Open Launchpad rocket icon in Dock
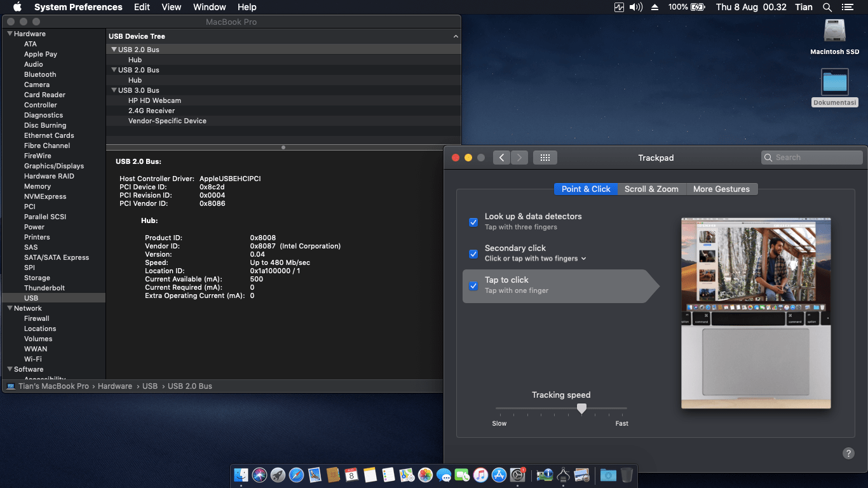The height and width of the screenshot is (488, 868). tap(278, 475)
